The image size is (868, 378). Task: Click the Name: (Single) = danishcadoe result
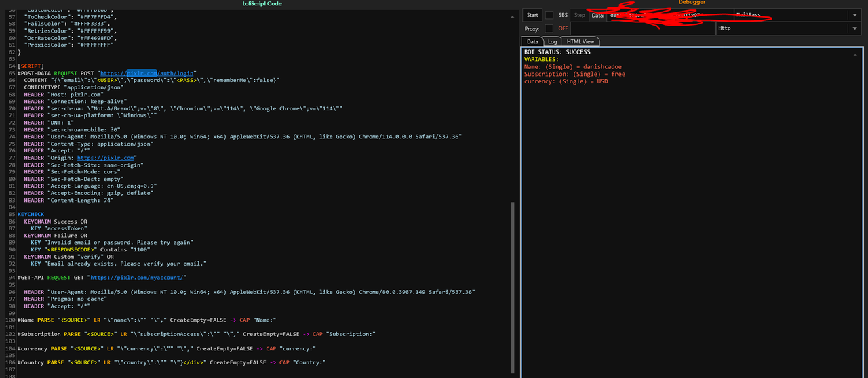tap(574, 67)
